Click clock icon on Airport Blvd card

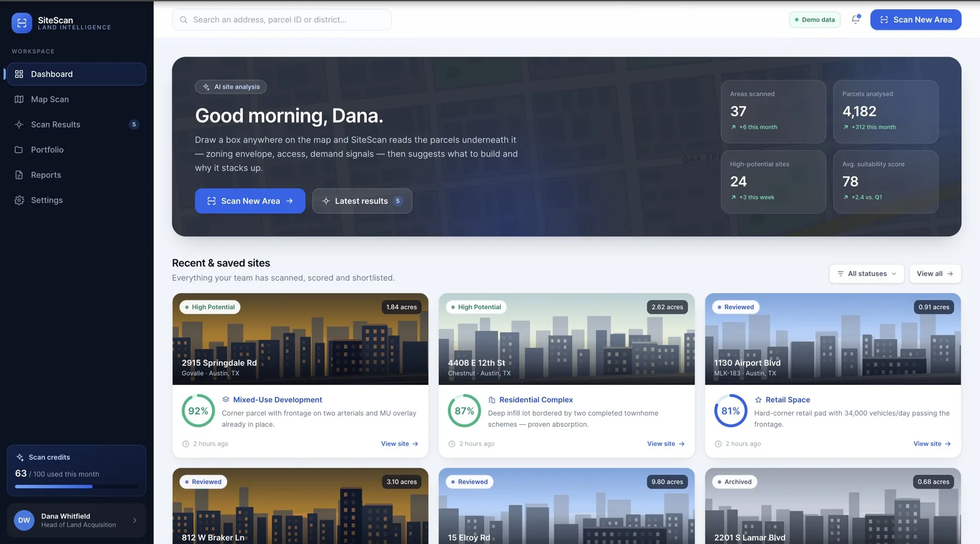(718, 444)
